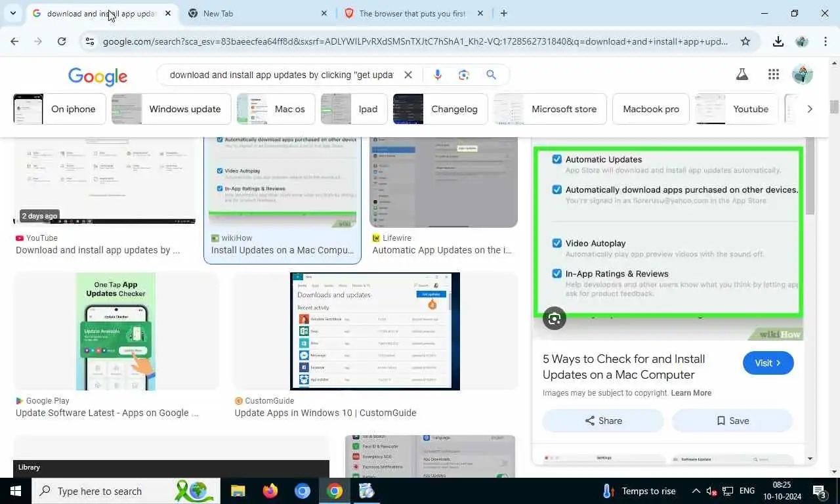840x504 pixels.
Task: Click the Visit button
Action: click(768, 363)
